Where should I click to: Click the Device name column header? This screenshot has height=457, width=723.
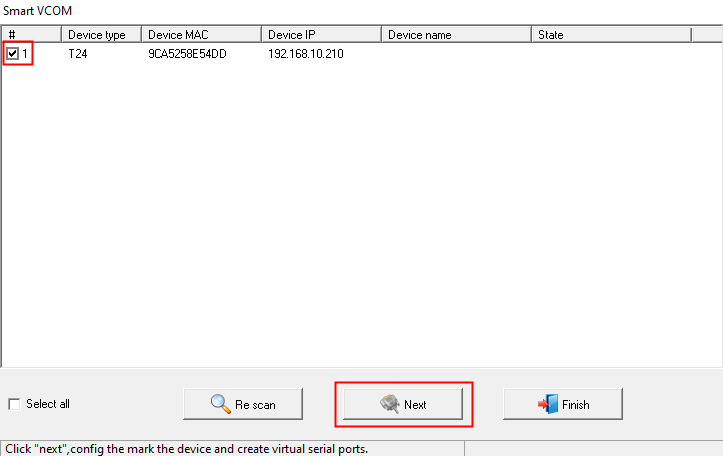(x=455, y=35)
